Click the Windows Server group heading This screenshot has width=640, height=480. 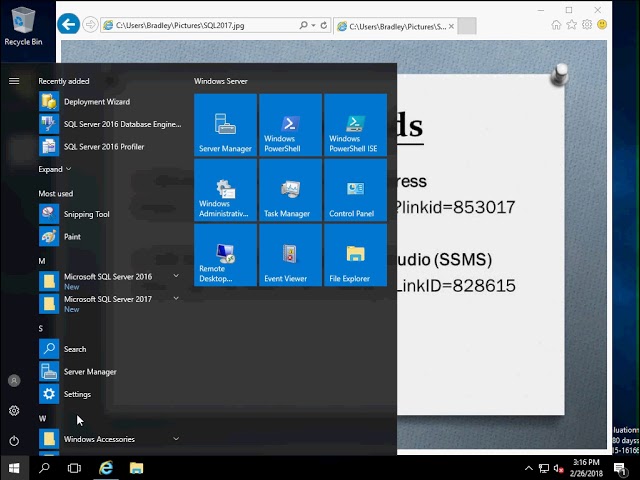coord(220,81)
